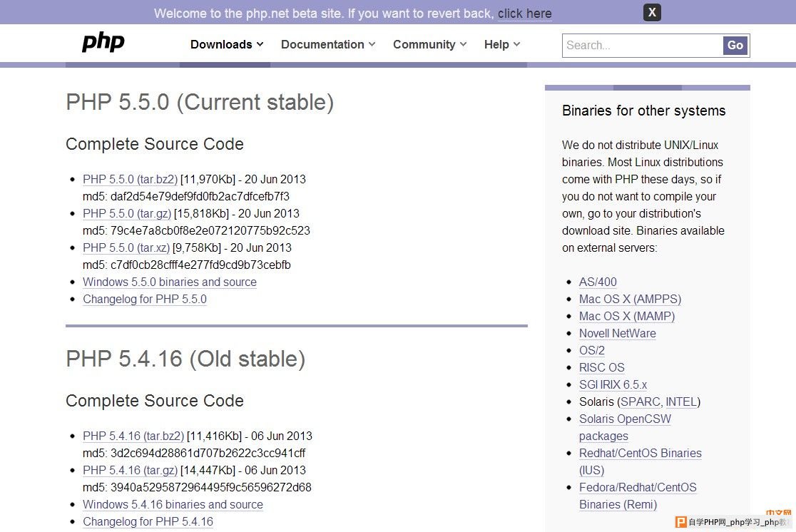Viewport: 796px width, 532px height.
Task: Open the Solaris SPARC link
Action: (641, 402)
